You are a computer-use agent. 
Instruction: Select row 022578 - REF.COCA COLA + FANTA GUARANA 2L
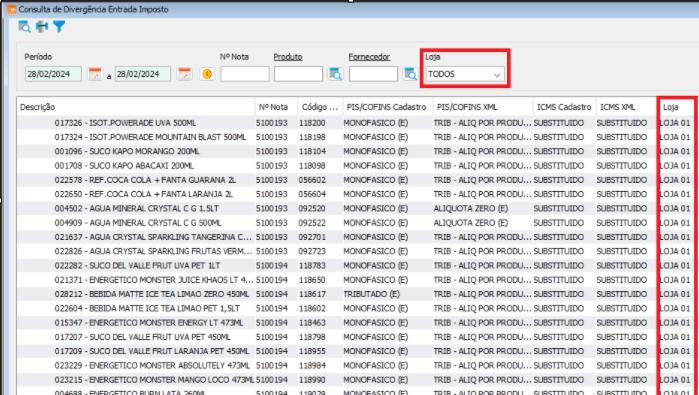tap(356, 180)
